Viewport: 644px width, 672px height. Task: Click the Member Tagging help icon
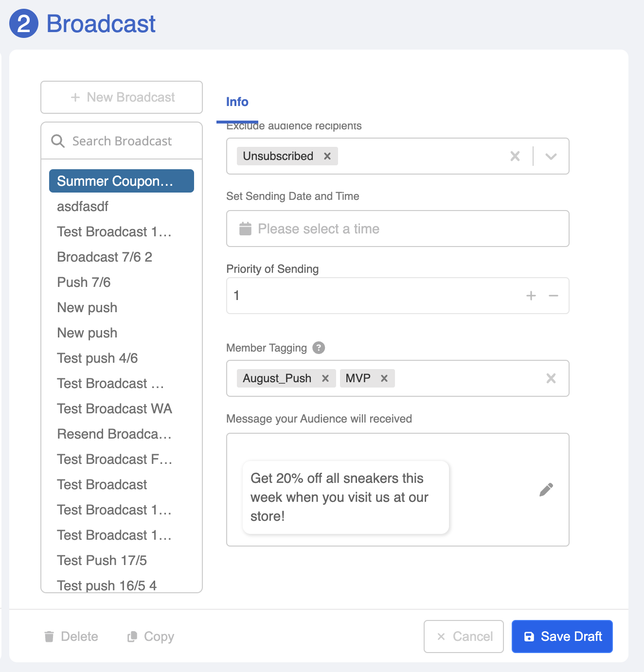(x=319, y=348)
